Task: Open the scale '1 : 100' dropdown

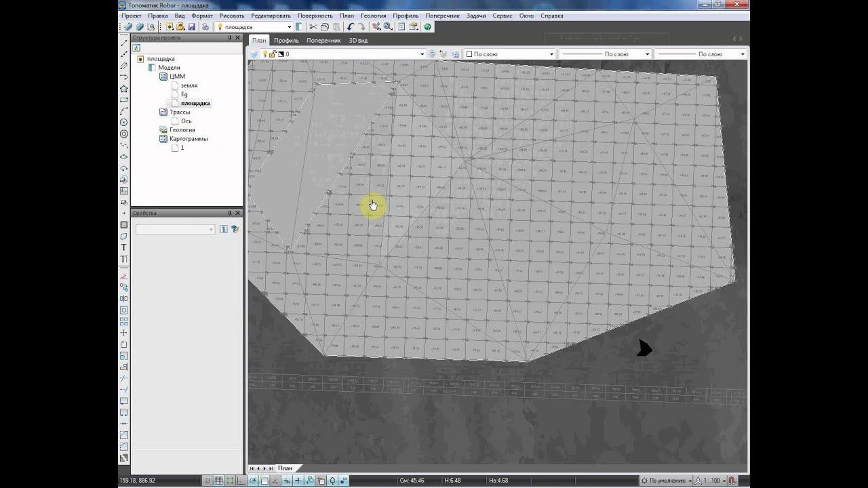Action: pos(709,481)
